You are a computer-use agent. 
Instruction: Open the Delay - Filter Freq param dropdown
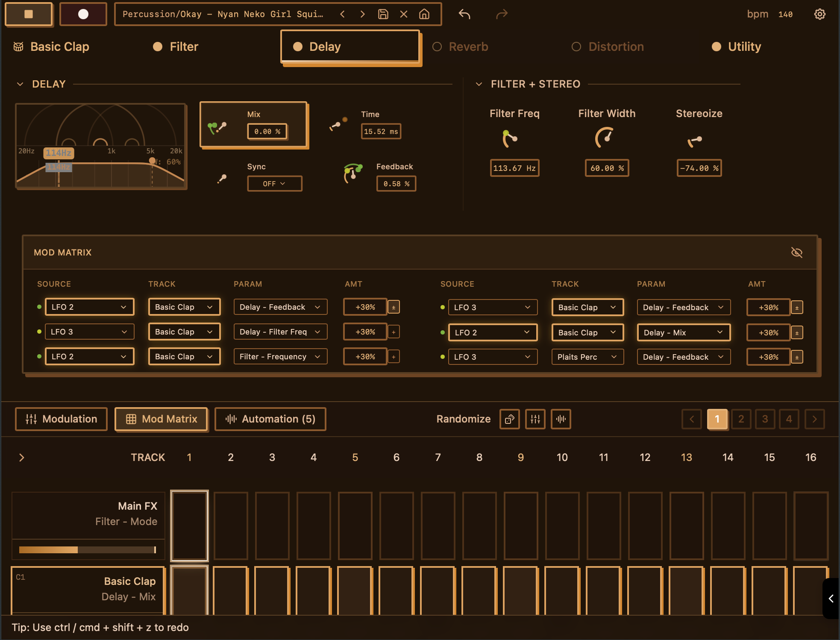click(280, 332)
